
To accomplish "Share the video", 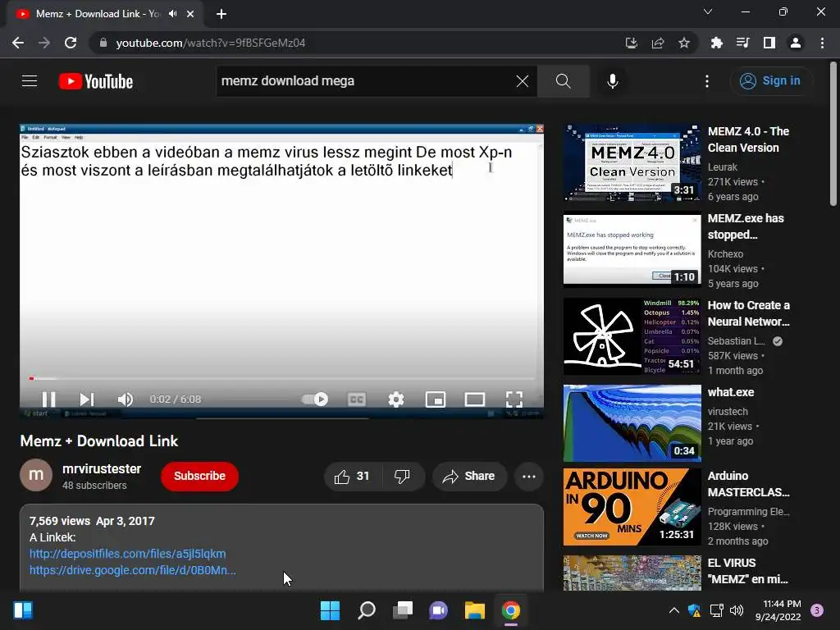I will coord(469,477).
